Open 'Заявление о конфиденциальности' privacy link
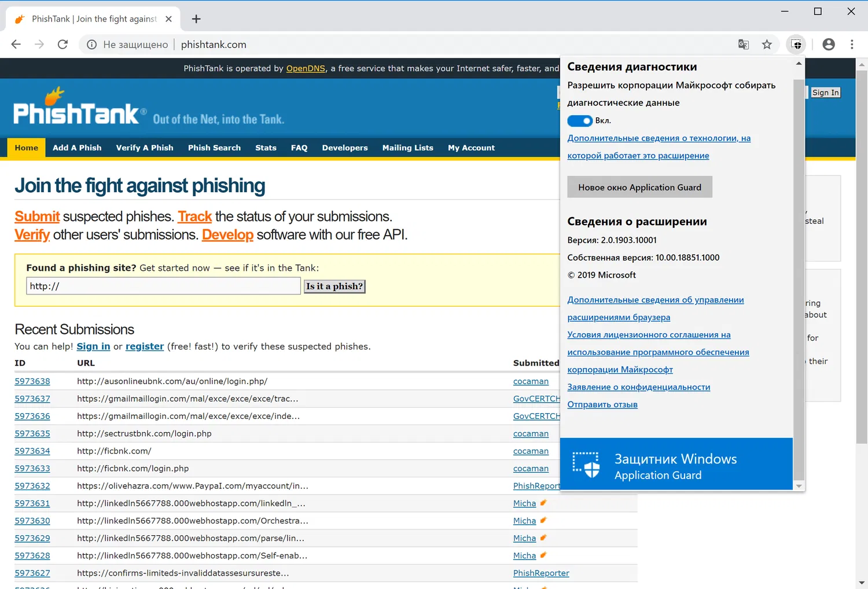Screen dimensions: 868x589 coord(639,387)
